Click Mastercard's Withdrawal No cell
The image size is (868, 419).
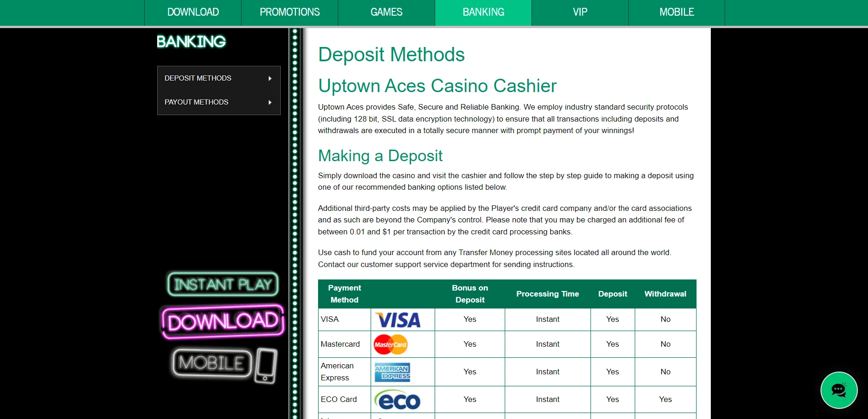[665, 344]
